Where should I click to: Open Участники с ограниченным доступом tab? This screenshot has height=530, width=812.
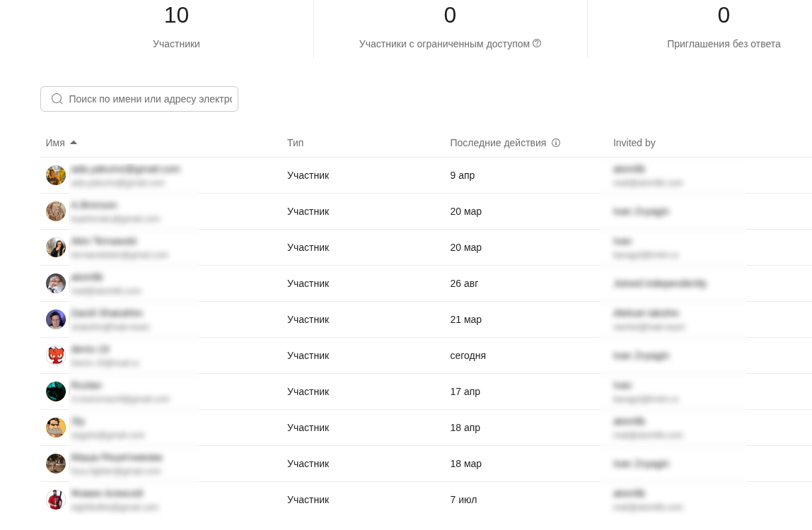click(450, 28)
